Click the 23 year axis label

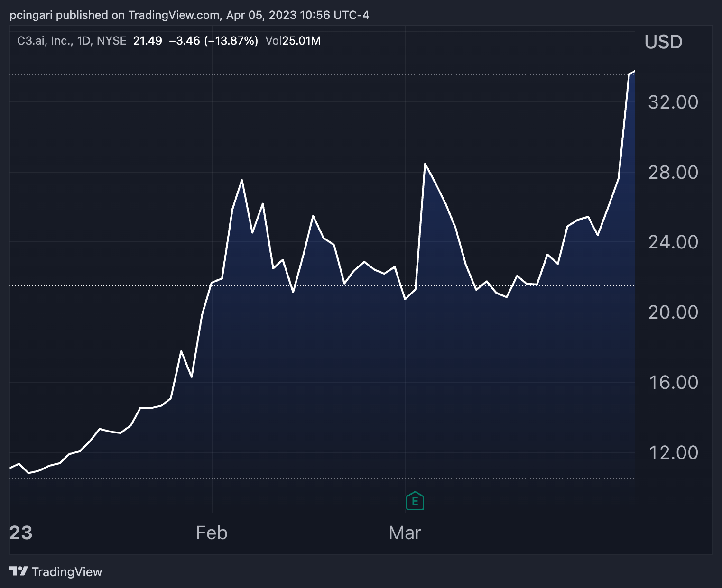click(21, 533)
